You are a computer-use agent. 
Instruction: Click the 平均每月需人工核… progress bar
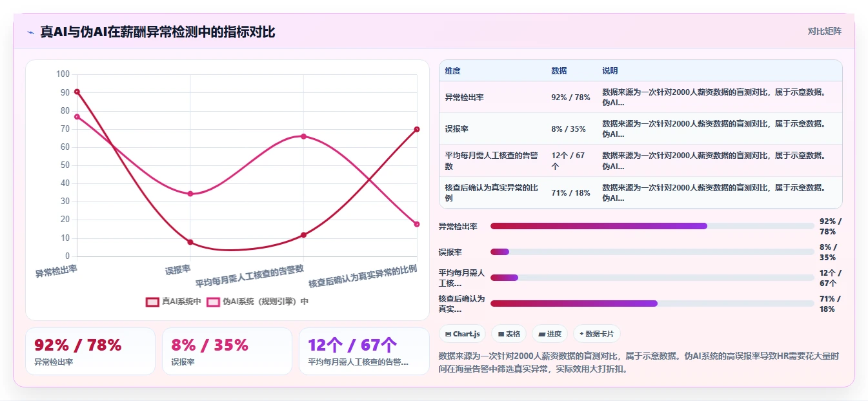pos(652,278)
